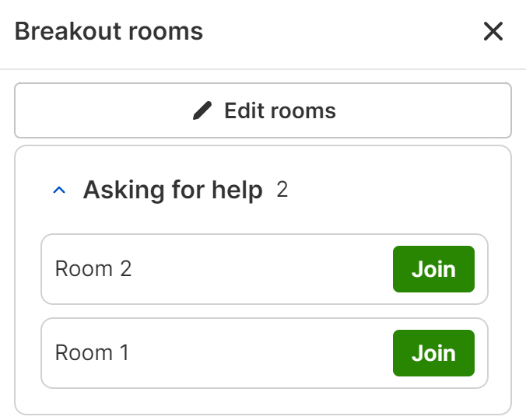
Task: Join Room 2
Action: point(433,269)
